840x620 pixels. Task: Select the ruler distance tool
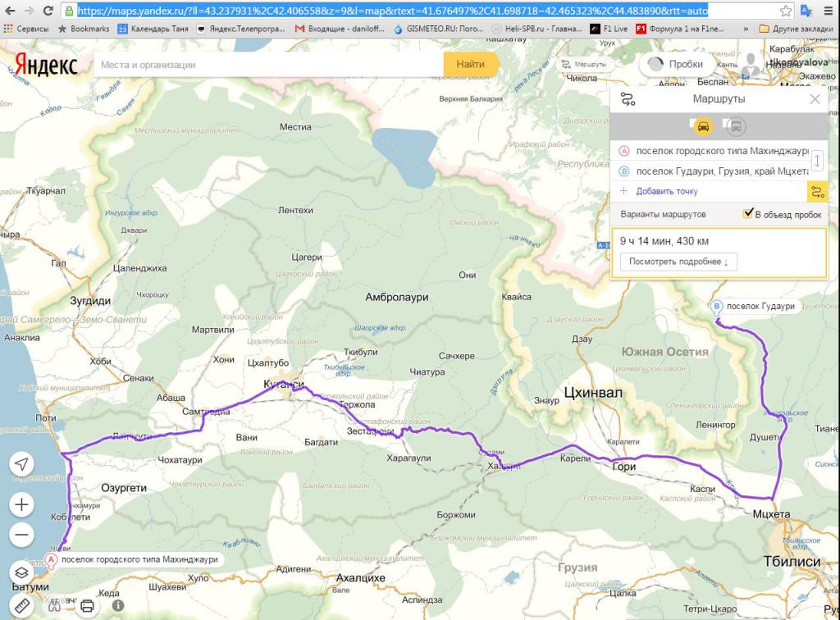point(21,606)
